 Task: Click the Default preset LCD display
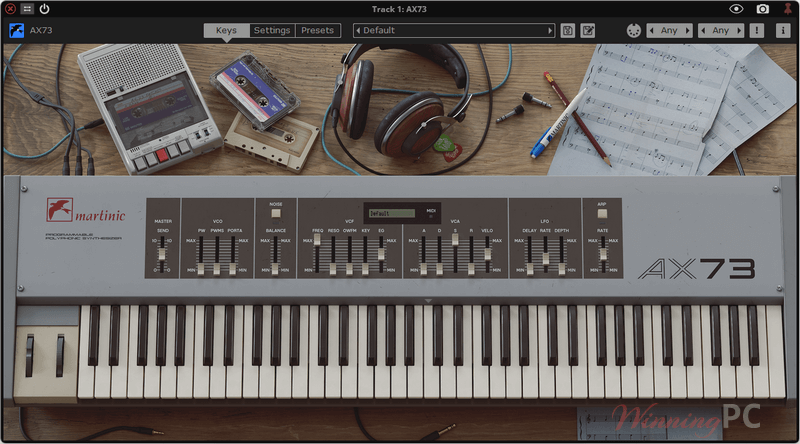(392, 213)
